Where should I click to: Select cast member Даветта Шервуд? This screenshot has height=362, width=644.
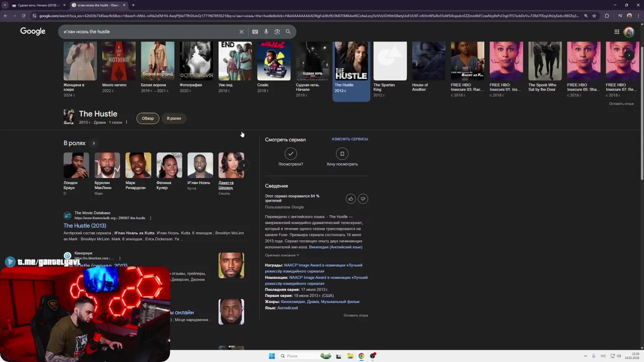(x=231, y=174)
